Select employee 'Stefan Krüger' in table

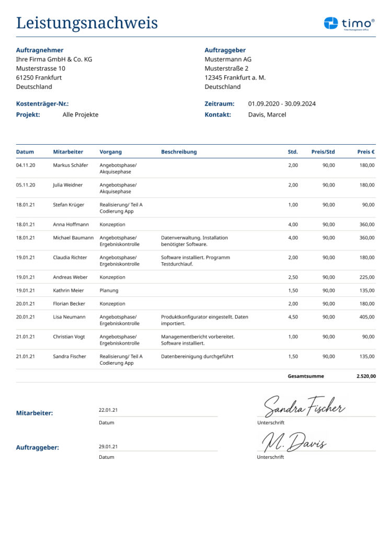click(x=68, y=205)
